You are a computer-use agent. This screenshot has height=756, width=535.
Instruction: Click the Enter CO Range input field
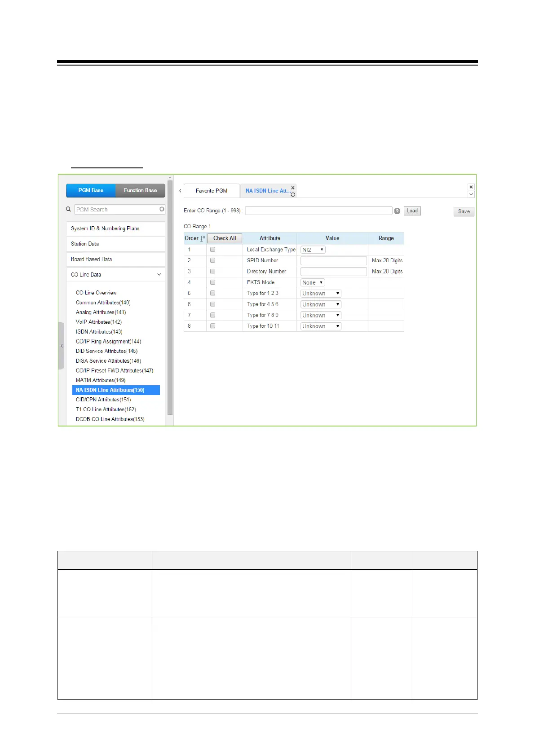tap(319, 211)
